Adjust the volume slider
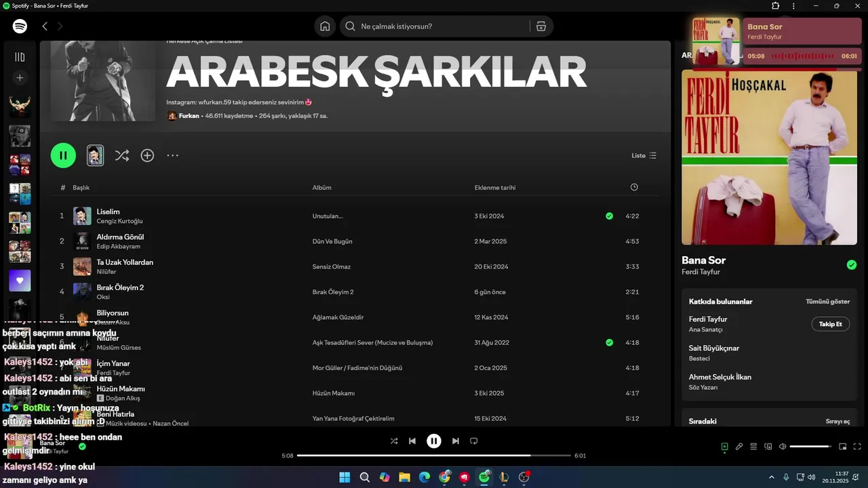 [810, 447]
